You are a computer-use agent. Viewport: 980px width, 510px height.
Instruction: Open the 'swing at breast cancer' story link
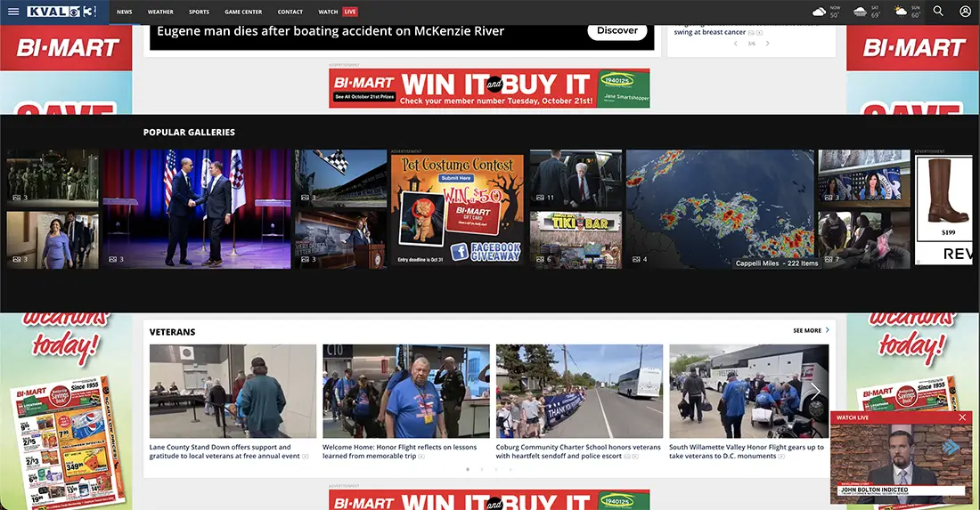pyautogui.click(x=709, y=32)
